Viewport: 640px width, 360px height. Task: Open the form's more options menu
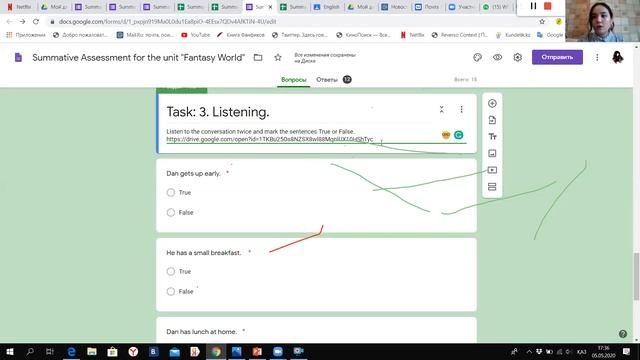click(x=597, y=58)
